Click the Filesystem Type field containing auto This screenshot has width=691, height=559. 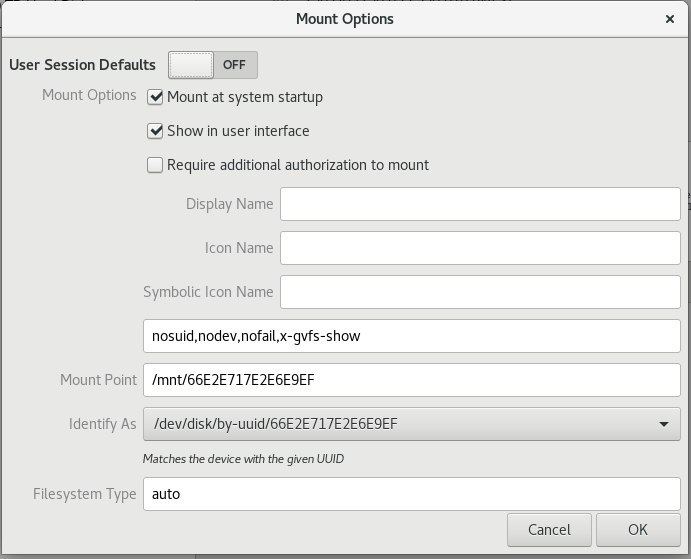tap(412, 494)
